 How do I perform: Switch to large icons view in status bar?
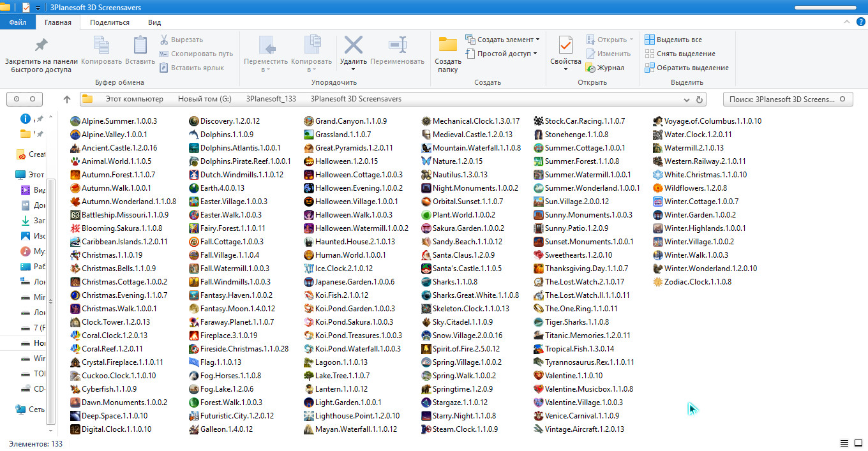pos(857,443)
